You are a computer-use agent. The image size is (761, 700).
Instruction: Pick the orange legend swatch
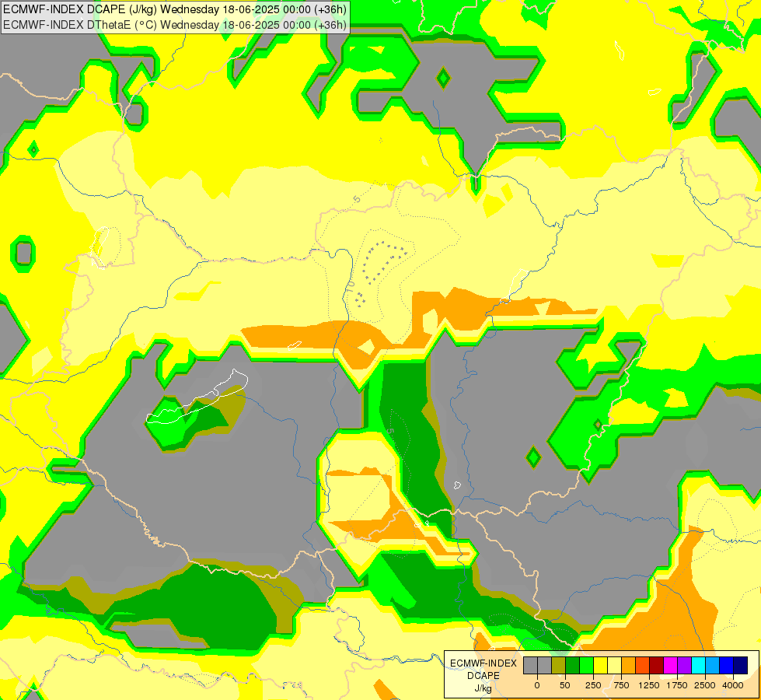click(x=629, y=666)
